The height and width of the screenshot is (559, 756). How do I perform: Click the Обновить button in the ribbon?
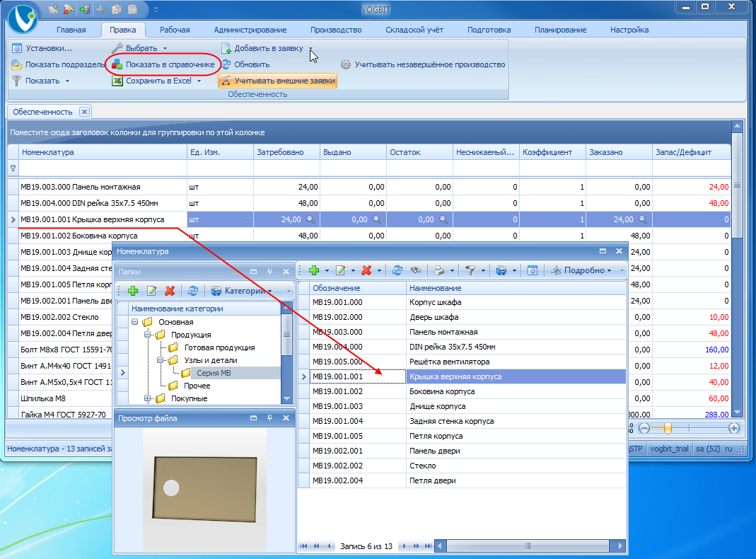[245, 64]
